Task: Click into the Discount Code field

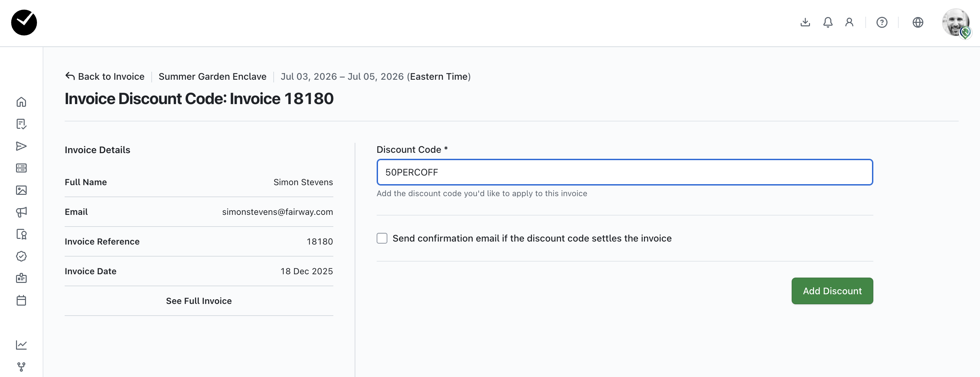Action: click(624, 172)
